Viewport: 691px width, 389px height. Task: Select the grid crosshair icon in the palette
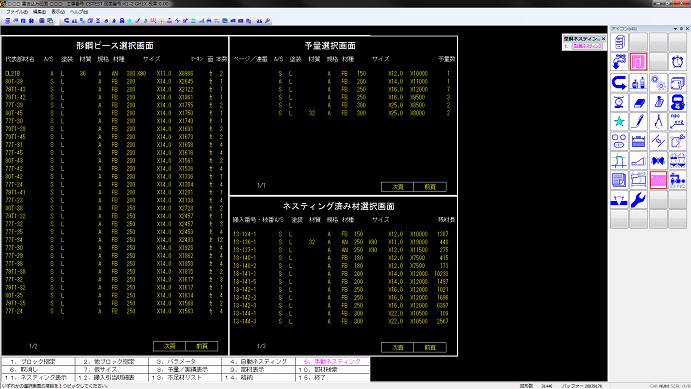pyautogui.click(x=619, y=161)
